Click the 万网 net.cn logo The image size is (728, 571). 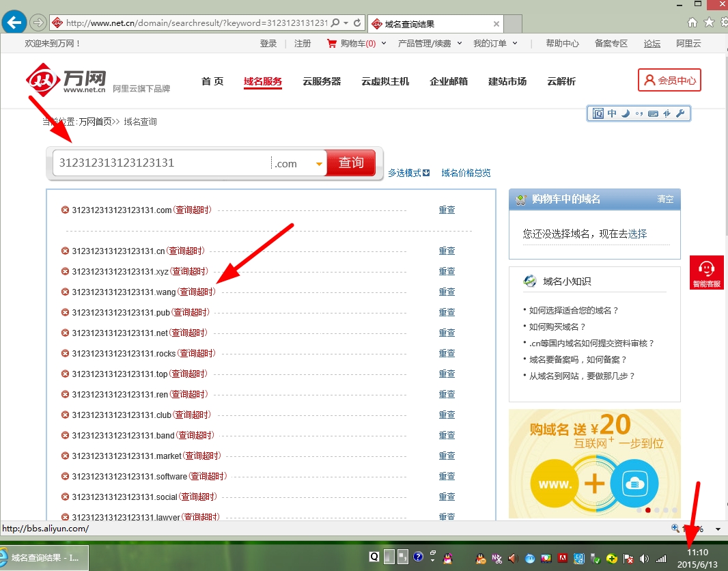tap(66, 81)
